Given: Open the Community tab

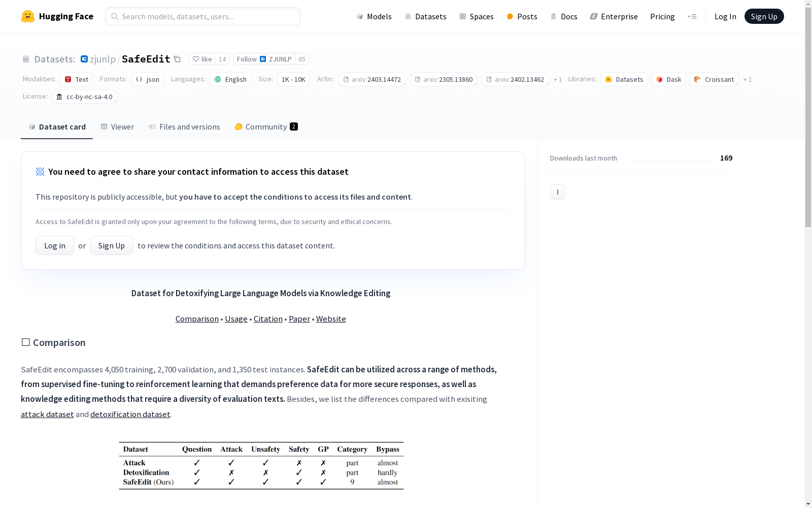Looking at the screenshot, I should tap(266, 127).
